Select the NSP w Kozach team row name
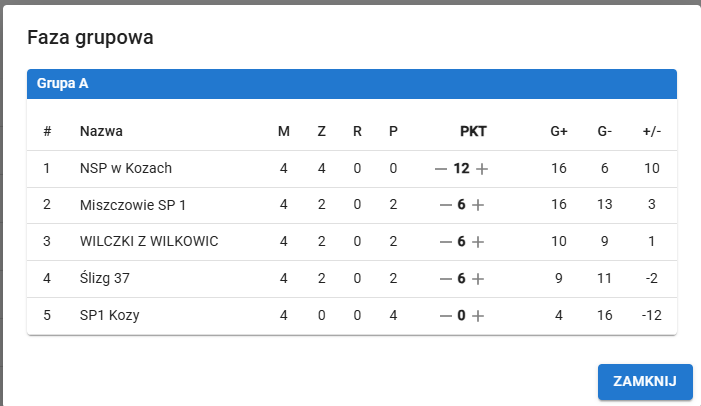This screenshot has height=406, width=701. pos(126,168)
